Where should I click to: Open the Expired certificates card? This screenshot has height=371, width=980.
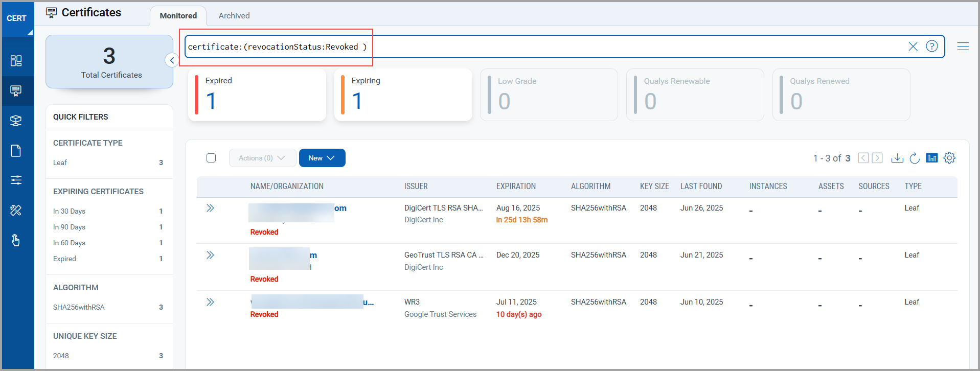(257, 95)
